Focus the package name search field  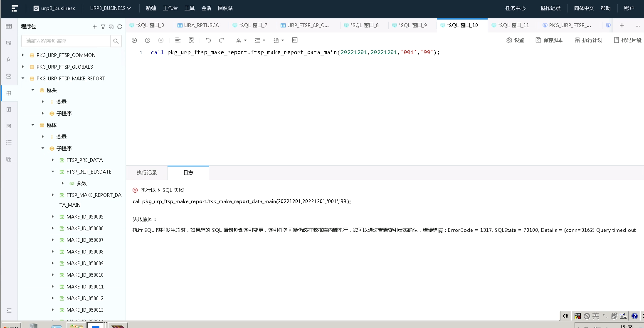(66, 41)
